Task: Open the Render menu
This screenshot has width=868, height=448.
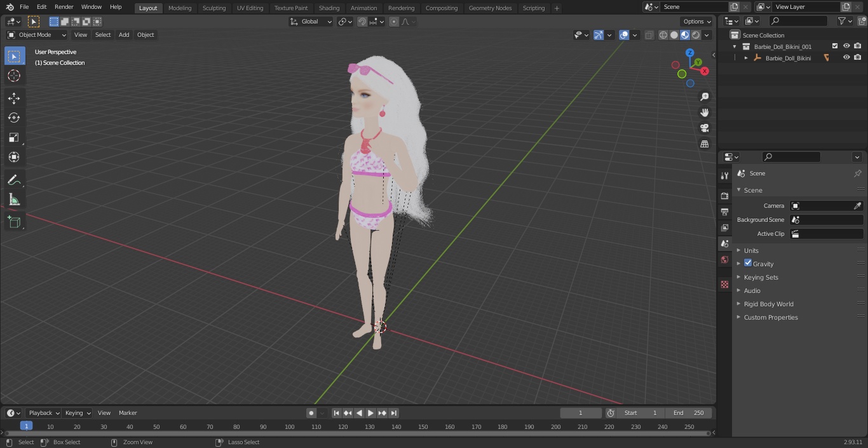Action: (x=64, y=7)
